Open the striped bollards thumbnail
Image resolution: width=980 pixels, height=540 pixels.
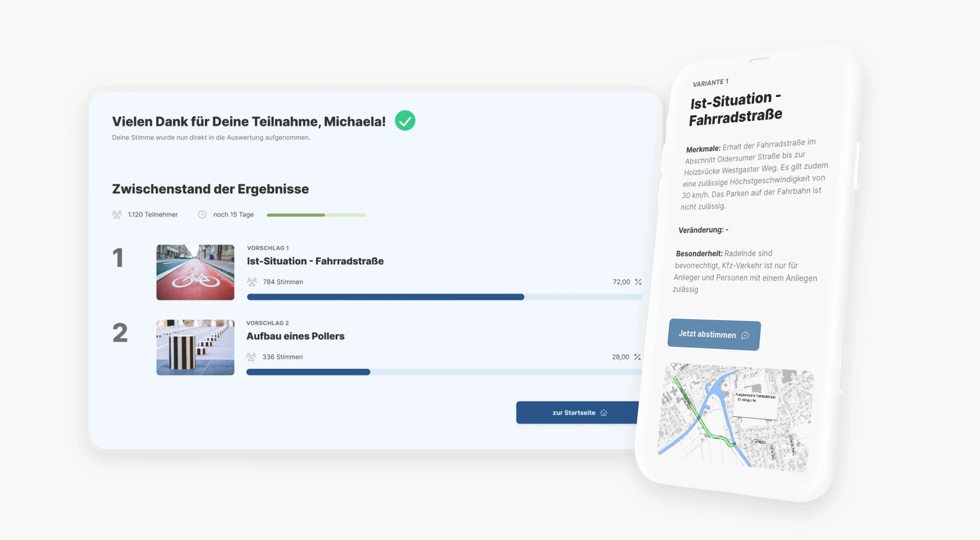pyautogui.click(x=195, y=347)
